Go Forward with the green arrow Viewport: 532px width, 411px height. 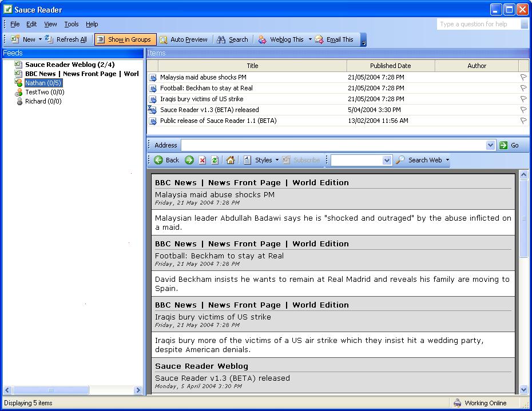(189, 160)
